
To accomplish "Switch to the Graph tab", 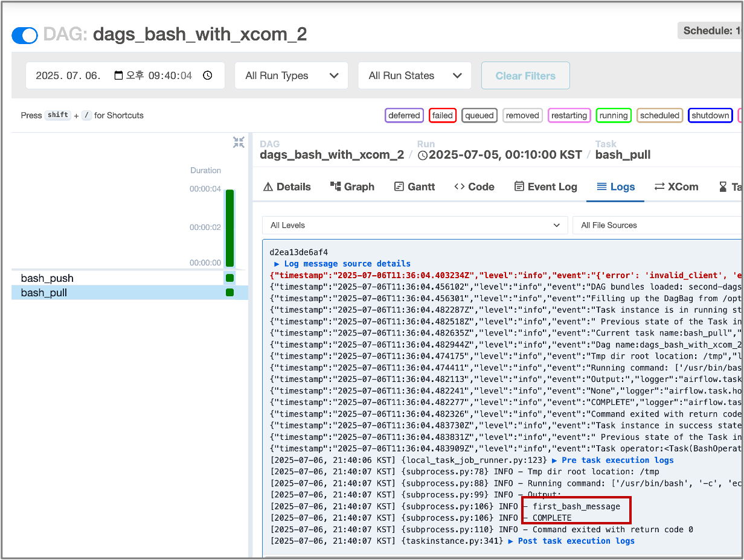I will (353, 187).
